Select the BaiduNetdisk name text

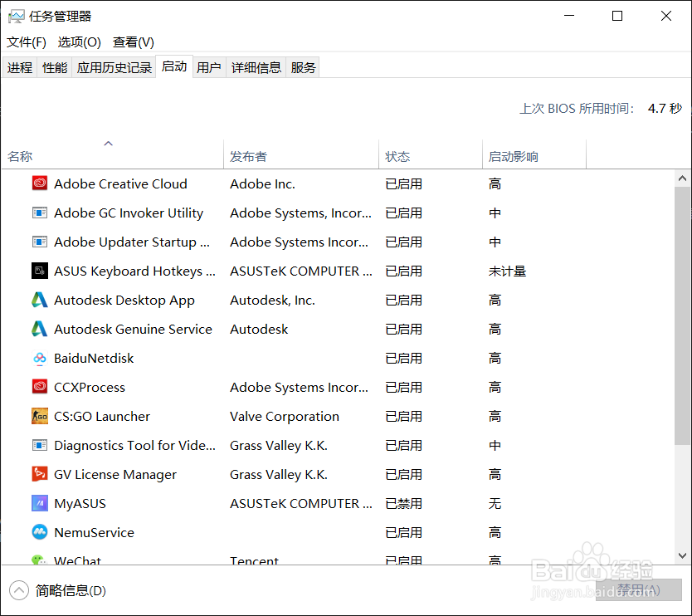(x=94, y=358)
